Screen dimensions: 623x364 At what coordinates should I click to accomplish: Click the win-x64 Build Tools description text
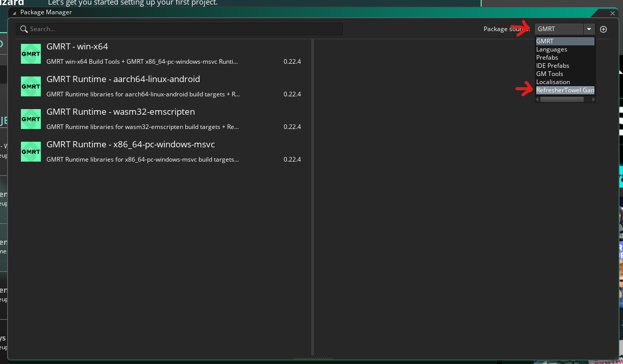coord(142,62)
